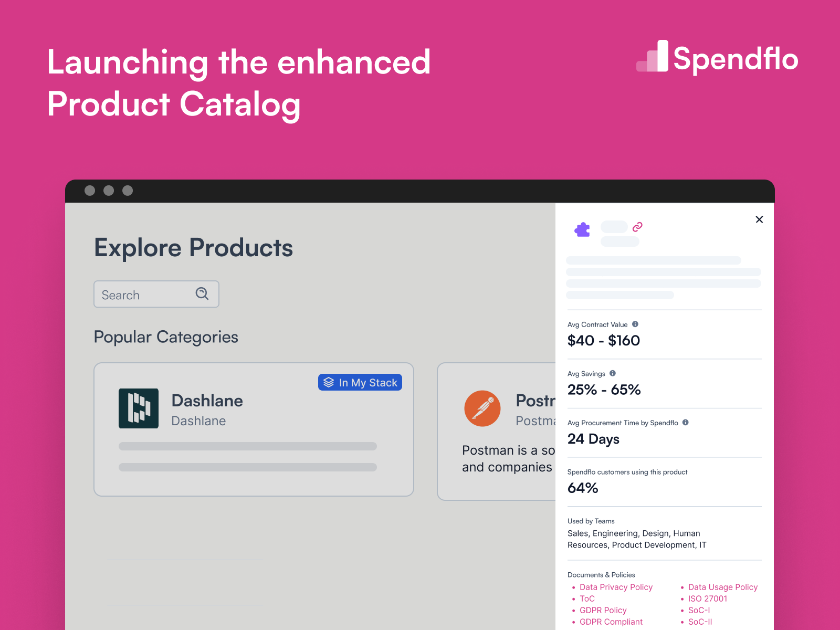Image resolution: width=840 pixels, height=630 pixels.
Task: Click Avg Procurement Time info icon
Action: point(686,423)
